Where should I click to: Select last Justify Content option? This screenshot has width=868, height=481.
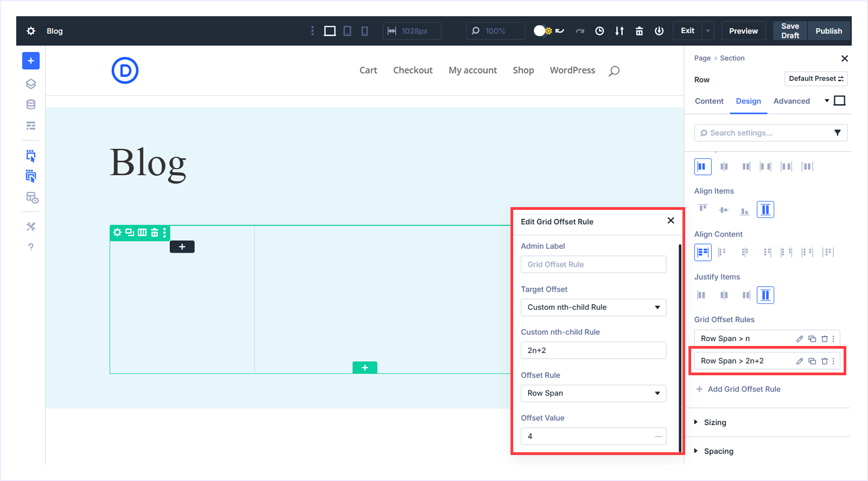pyautogui.click(x=807, y=166)
